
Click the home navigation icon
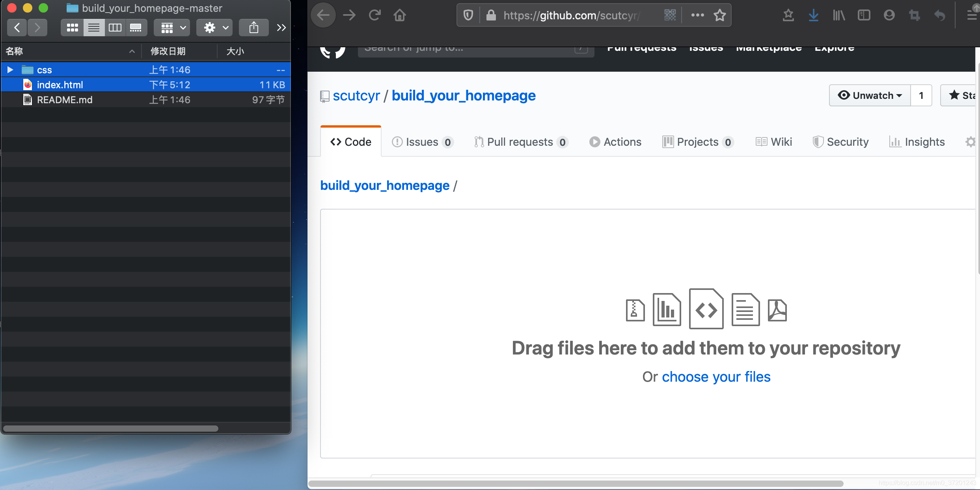point(400,17)
